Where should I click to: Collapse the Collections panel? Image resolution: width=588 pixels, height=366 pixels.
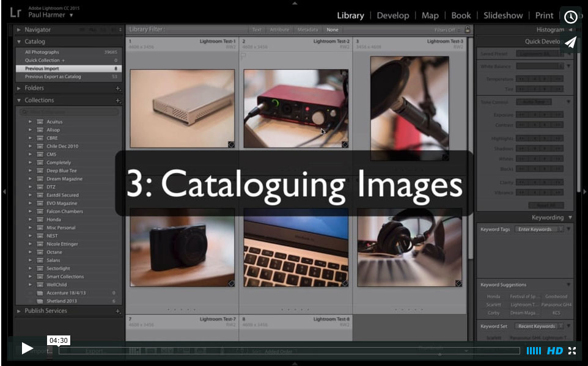tap(19, 100)
